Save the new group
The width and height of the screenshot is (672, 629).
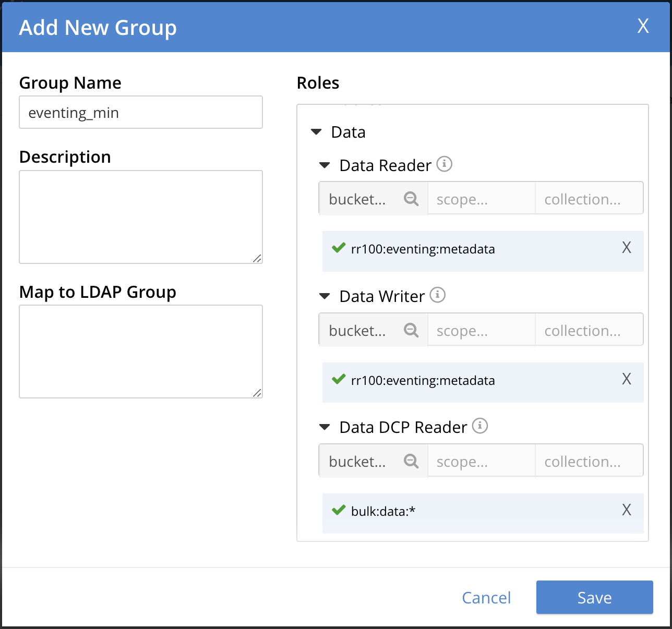coord(594,597)
